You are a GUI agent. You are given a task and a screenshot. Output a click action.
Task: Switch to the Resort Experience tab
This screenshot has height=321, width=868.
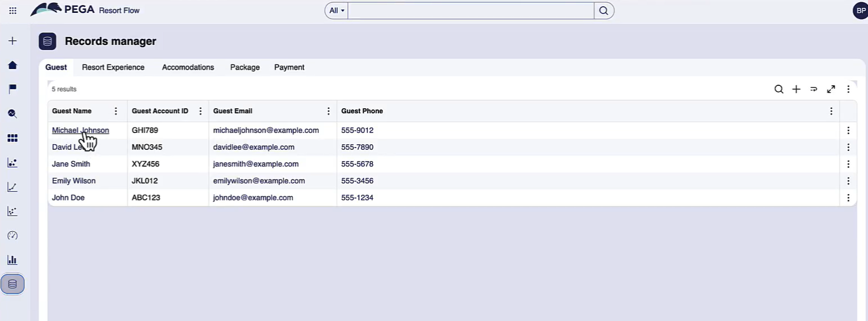pos(113,67)
